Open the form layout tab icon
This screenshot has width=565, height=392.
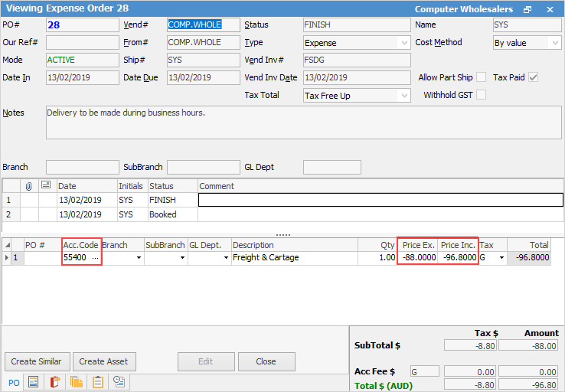point(34,382)
